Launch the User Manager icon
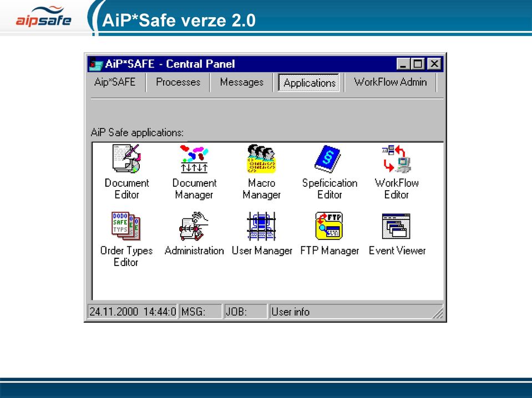The image size is (532, 398). [x=261, y=226]
